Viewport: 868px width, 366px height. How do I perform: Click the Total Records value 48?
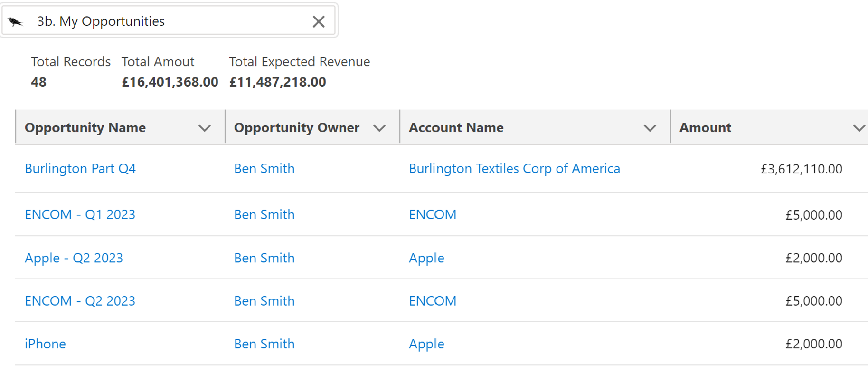(x=38, y=82)
